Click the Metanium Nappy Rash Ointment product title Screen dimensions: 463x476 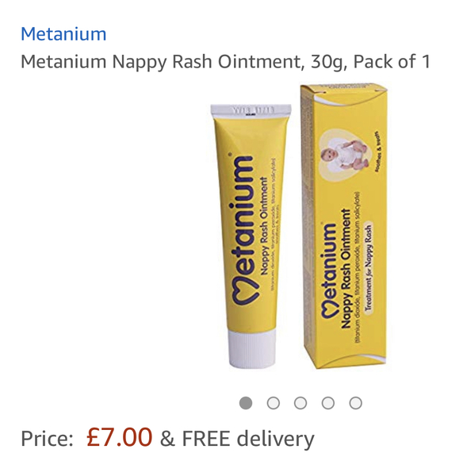pos(225,62)
